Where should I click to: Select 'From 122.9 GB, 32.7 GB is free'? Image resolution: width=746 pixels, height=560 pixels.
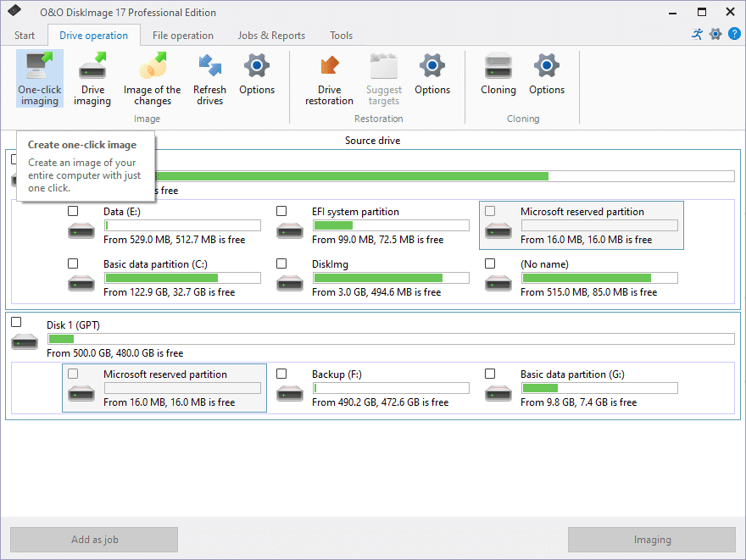coord(170,292)
